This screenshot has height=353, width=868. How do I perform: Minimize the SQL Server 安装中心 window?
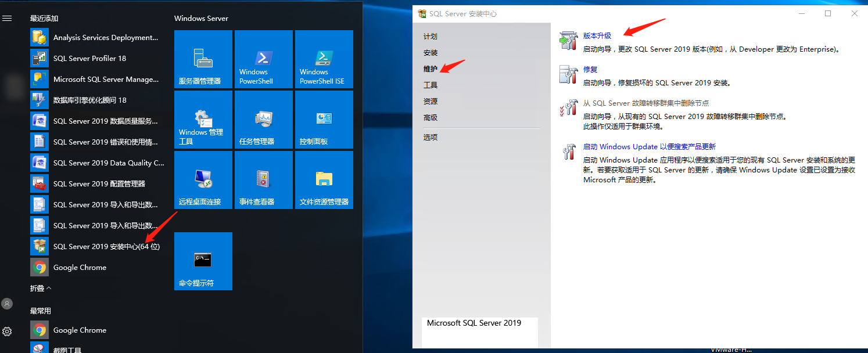(801, 13)
